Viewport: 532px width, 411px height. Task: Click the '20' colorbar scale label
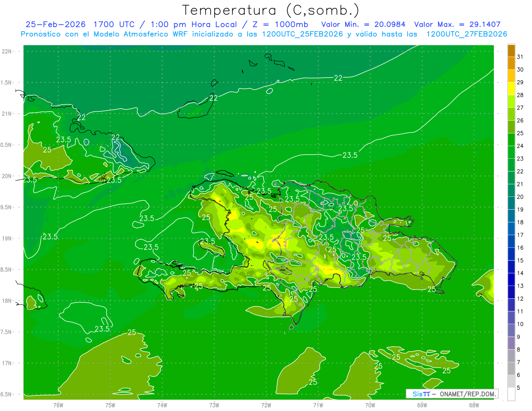coord(520,197)
